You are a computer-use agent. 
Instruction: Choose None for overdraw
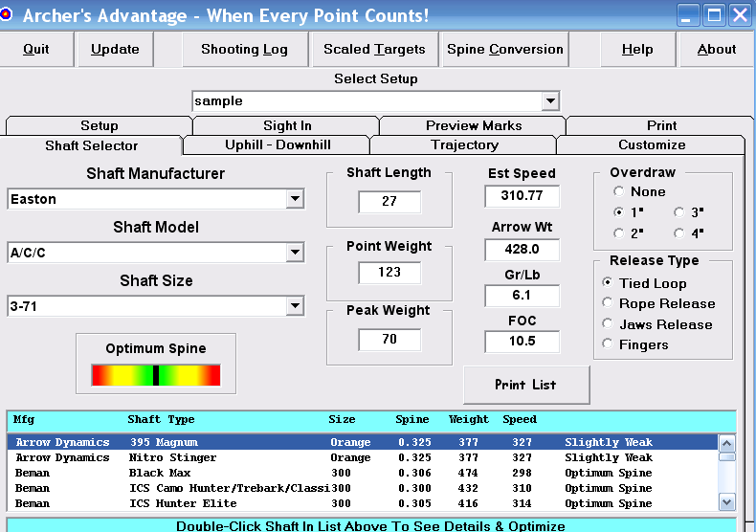click(619, 192)
